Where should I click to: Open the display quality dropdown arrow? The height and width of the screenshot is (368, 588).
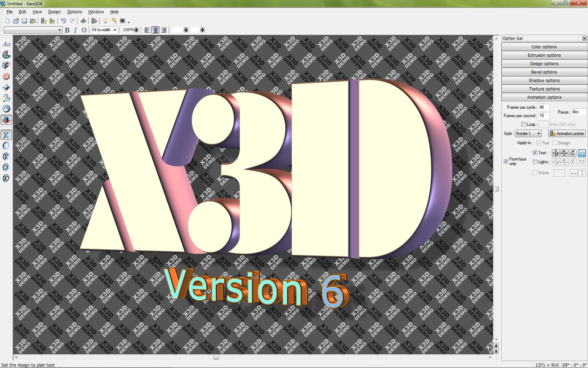coord(128,22)
